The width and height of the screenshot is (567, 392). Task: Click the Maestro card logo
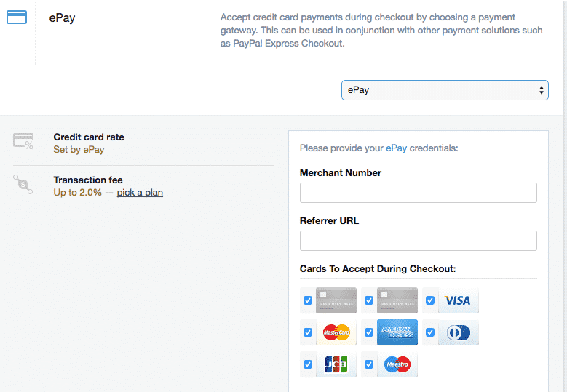397,364
